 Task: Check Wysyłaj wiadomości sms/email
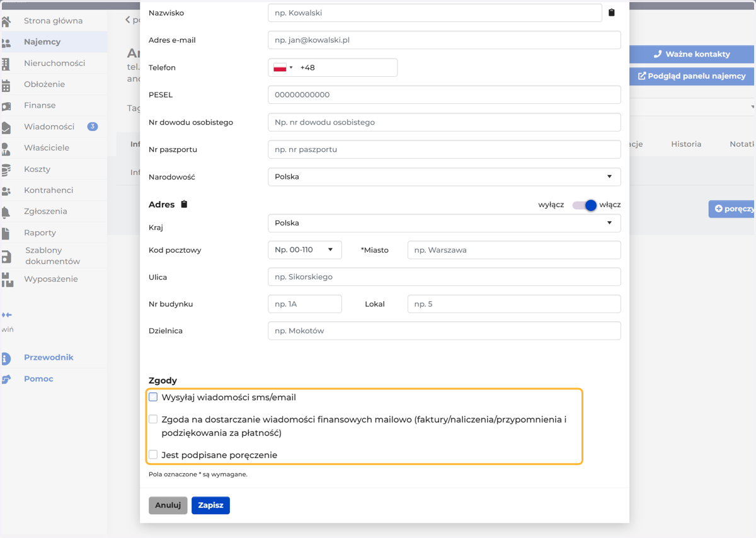(153, 397)
